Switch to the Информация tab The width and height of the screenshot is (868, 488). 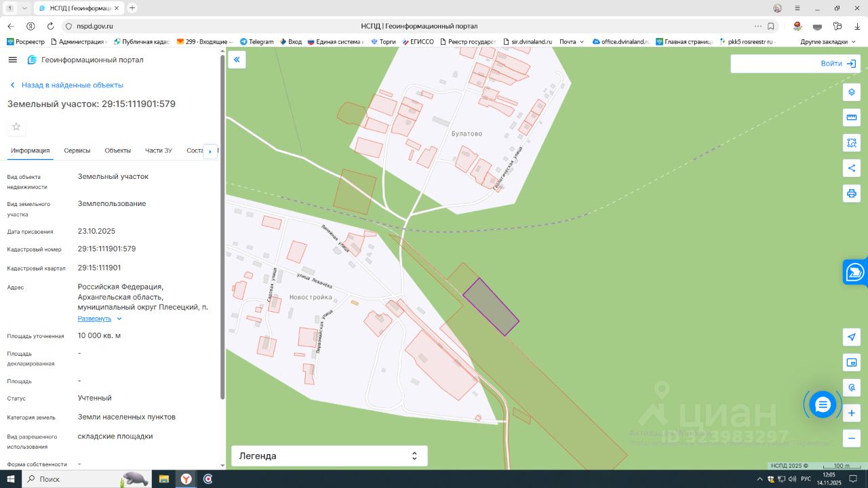click(31, 150)
